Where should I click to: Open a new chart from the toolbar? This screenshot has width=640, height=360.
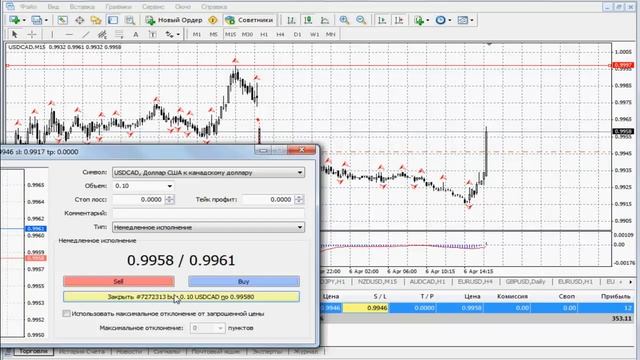[15, 20]
